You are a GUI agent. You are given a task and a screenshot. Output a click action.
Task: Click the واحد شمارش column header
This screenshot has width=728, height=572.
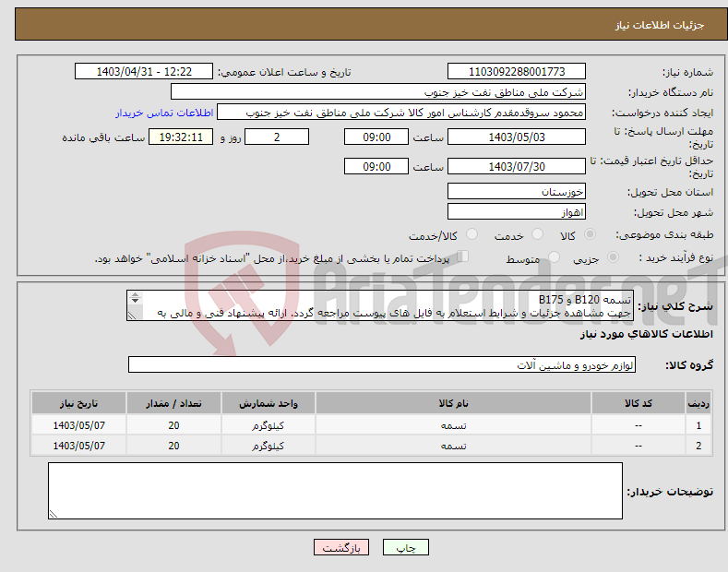(x=269, y=403)
